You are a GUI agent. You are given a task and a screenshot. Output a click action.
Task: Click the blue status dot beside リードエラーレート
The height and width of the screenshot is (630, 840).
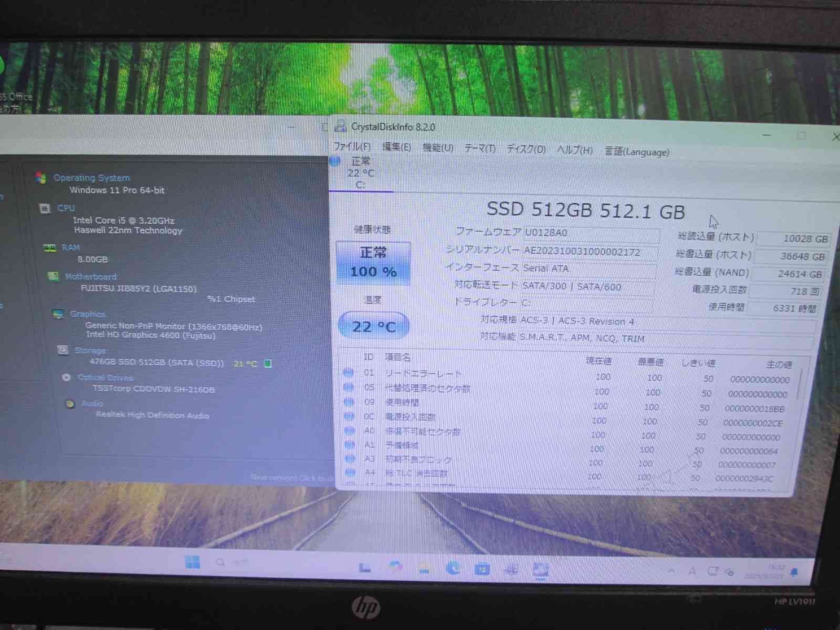click(348, 373)
